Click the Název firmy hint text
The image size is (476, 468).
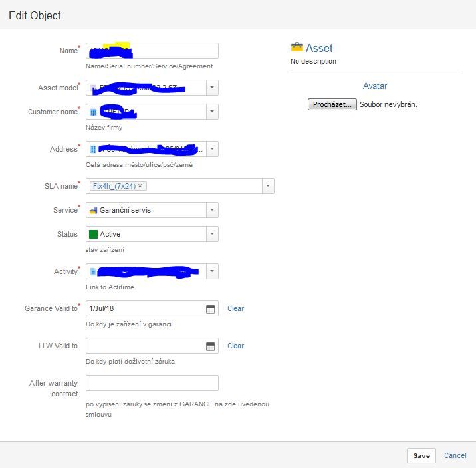click(104, 128)
